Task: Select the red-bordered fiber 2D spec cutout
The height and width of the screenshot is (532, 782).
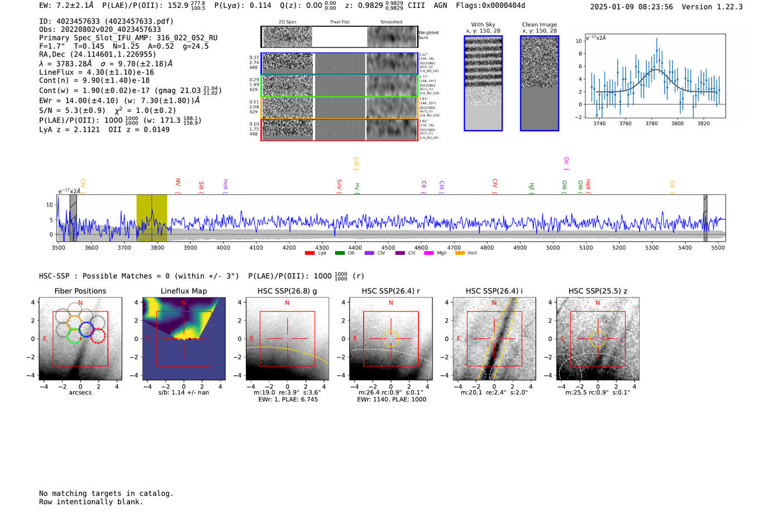Action: tap(288, 130)
